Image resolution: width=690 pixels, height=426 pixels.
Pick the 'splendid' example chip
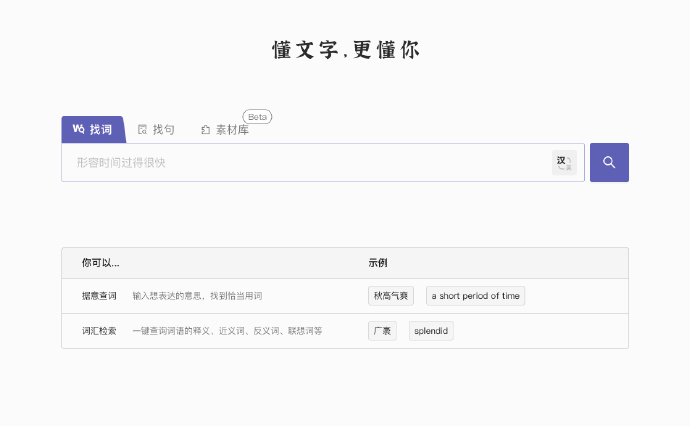431,331
